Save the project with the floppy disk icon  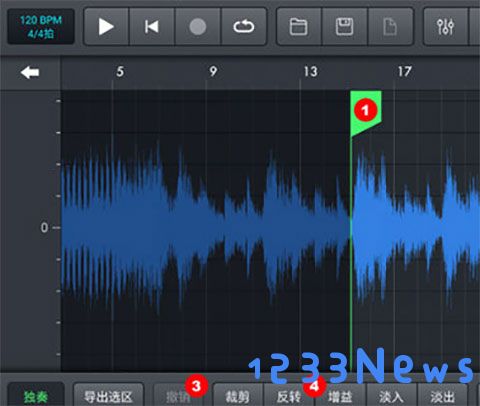[x=344, y=27]
